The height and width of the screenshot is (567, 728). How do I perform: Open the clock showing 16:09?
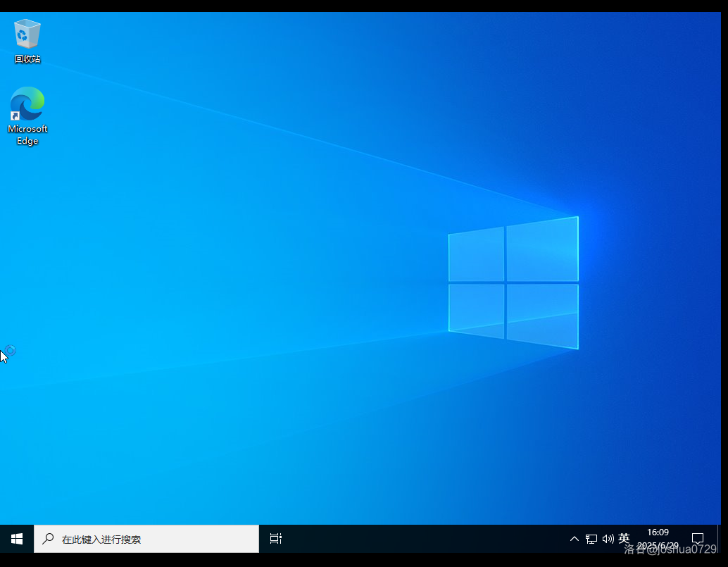pos(658,539)
